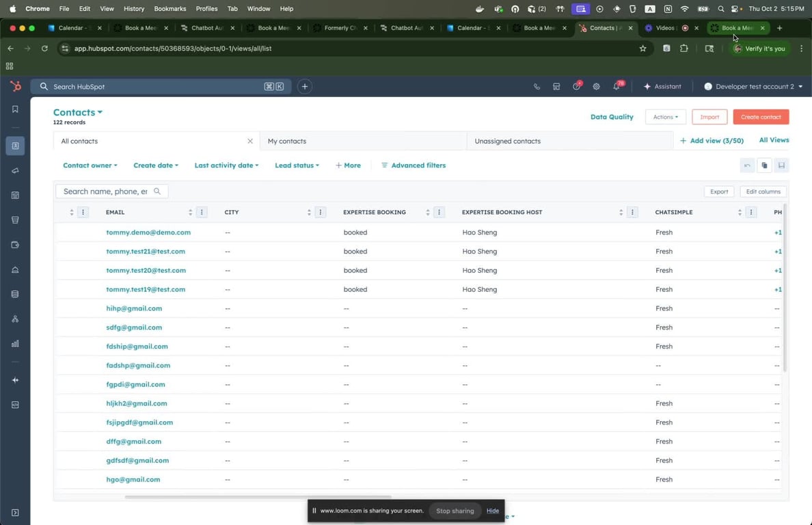Open the Actions dropdown menu

(x=665, y=117)
